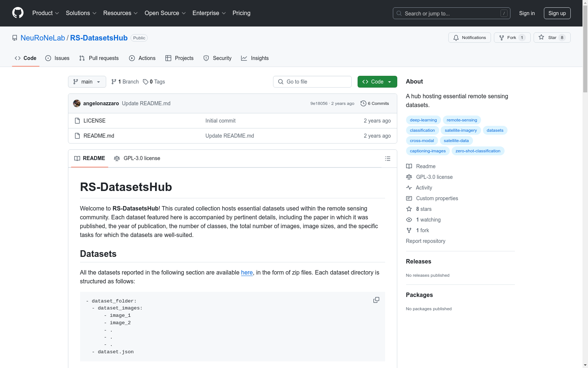Open the datasets topic tag
588x368 pixels.
[495, 130]
